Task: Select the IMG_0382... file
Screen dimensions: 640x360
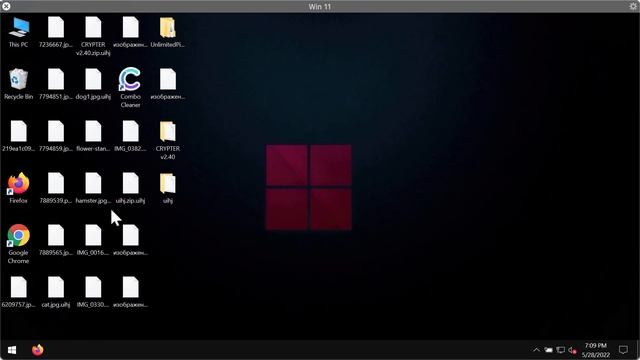Action: click(130, 136)
